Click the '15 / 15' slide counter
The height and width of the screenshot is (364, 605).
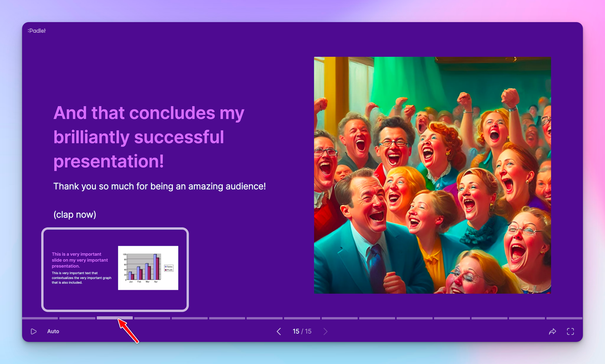[302, 331]
